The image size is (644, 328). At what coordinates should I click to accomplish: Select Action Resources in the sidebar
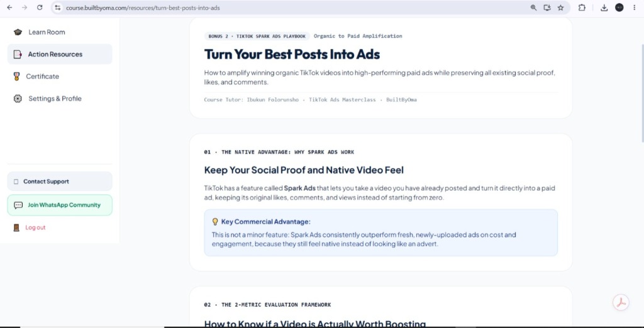[60, 54]
